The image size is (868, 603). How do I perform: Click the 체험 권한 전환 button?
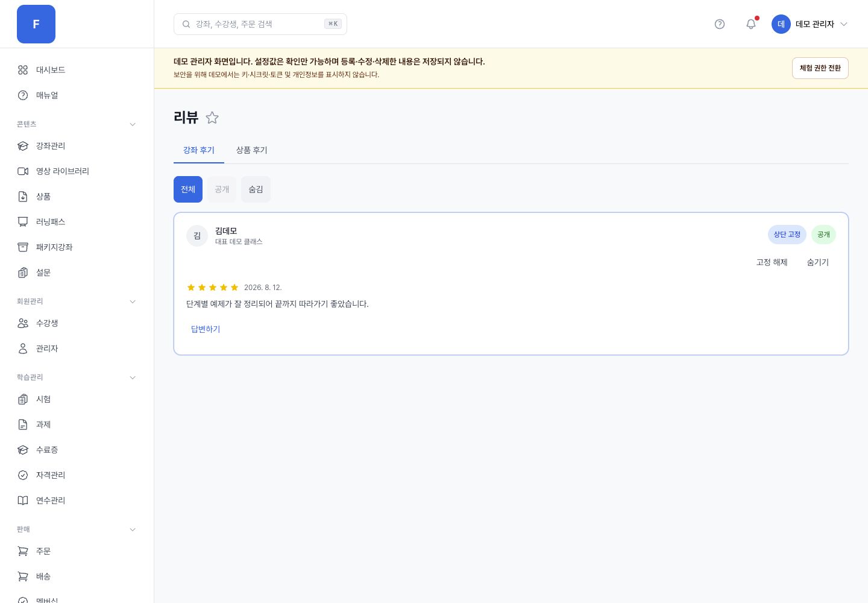[x=820, y=68]
